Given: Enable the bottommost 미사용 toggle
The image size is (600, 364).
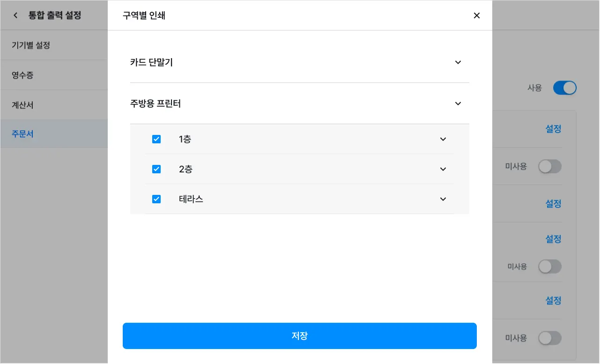Looking at the screenshot, I should coord(549,338).
